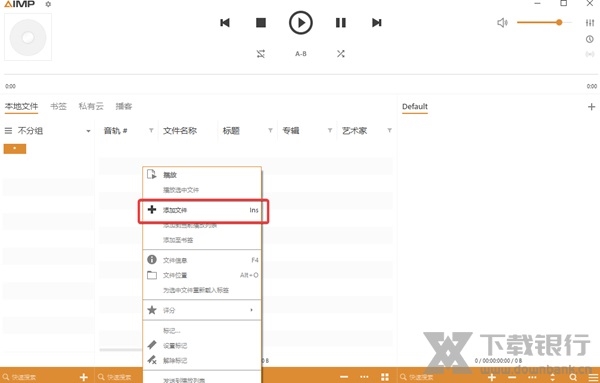The image size is (600, 383).
Task: Click the album cover art thumbnail
Action: (28, 37)
